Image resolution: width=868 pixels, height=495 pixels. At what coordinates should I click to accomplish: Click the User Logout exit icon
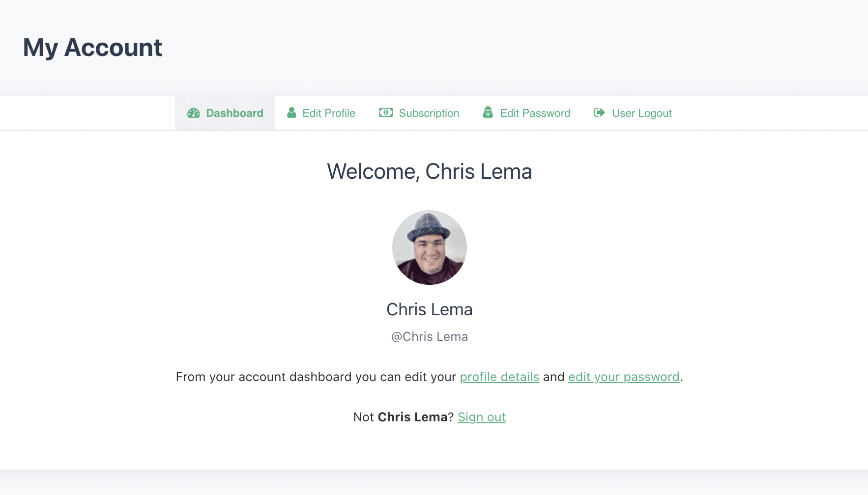click(599, 112)
